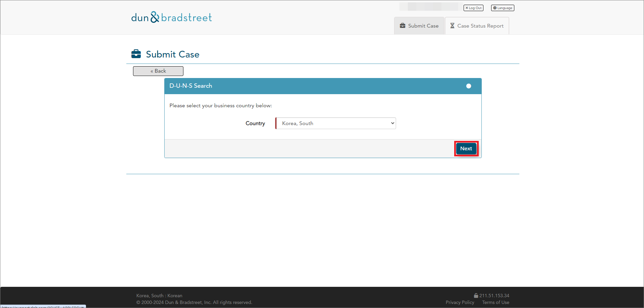Go back with the « Back button
The image size is (644, 308).
point(158,71)
